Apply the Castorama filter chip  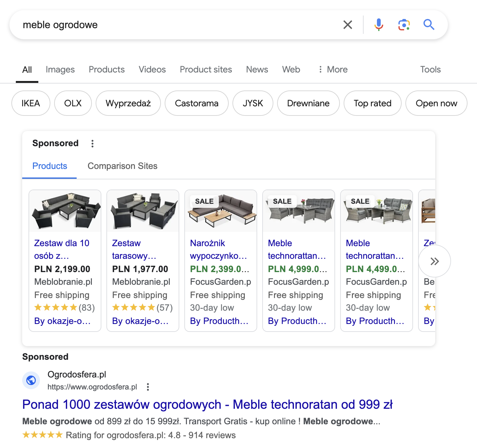pos(197,103)
